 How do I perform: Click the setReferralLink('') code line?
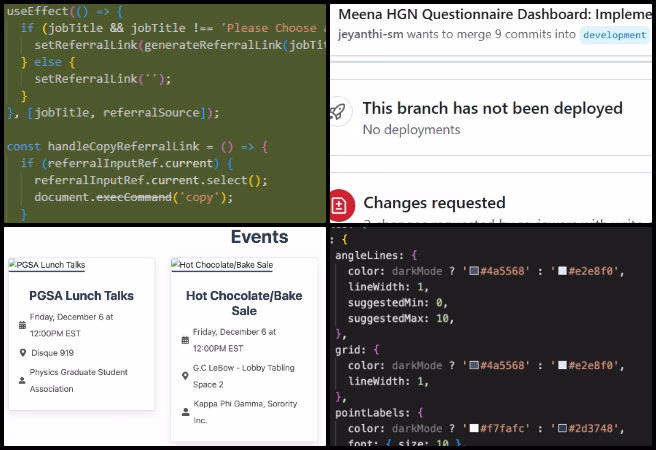pyautogui.click(x=102, y=79)
